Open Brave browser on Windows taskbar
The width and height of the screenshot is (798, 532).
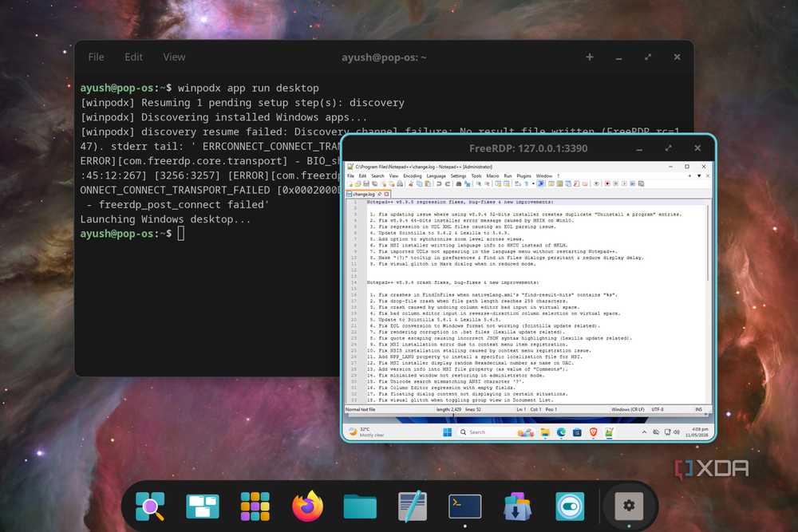pos(594,432)
